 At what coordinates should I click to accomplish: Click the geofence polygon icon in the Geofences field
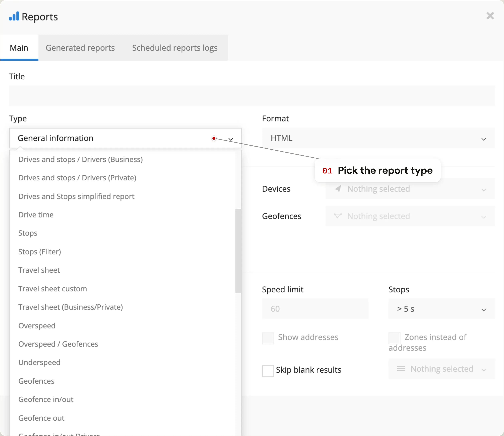pyautogui.click(x=338, y=216)
